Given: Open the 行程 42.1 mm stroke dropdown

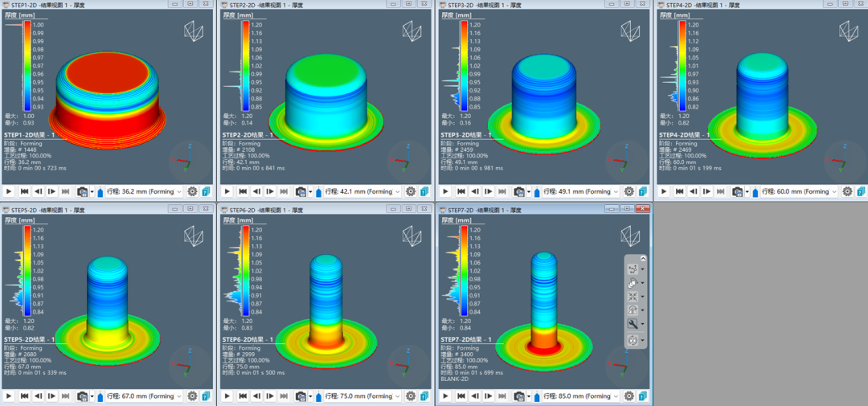Looking at the screenshot, I should (x=362, y=191).
